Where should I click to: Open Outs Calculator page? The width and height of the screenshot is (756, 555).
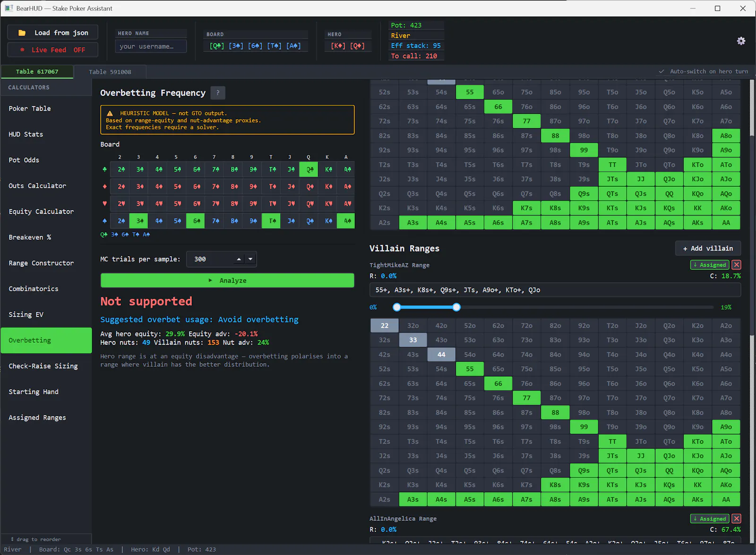pyautogui.click(x=46, y=186)
